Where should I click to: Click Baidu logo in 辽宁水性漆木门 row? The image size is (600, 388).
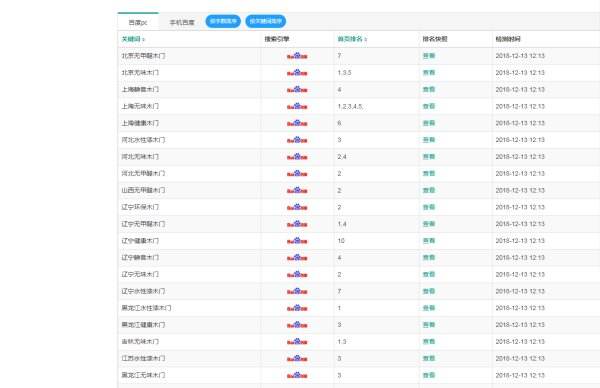(x=297, y=292)
